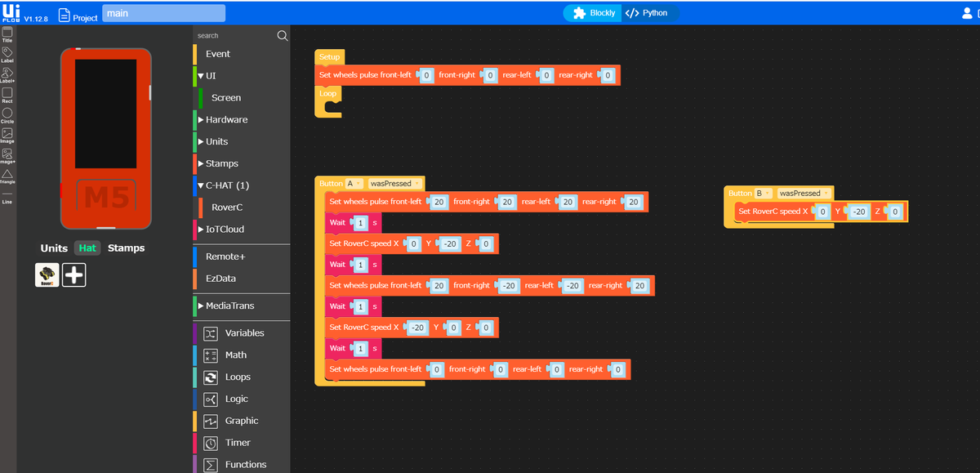Click front-left value 0 in Setup block

(427, 75)
